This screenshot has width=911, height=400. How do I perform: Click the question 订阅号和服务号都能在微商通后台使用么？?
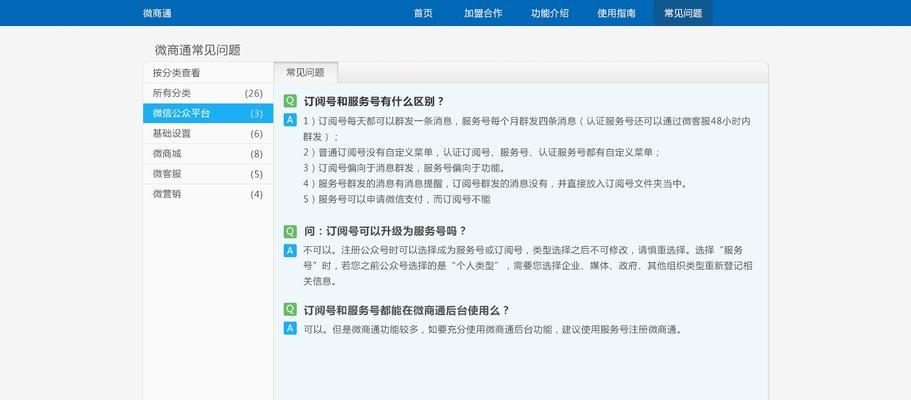[x=407, y=310]
